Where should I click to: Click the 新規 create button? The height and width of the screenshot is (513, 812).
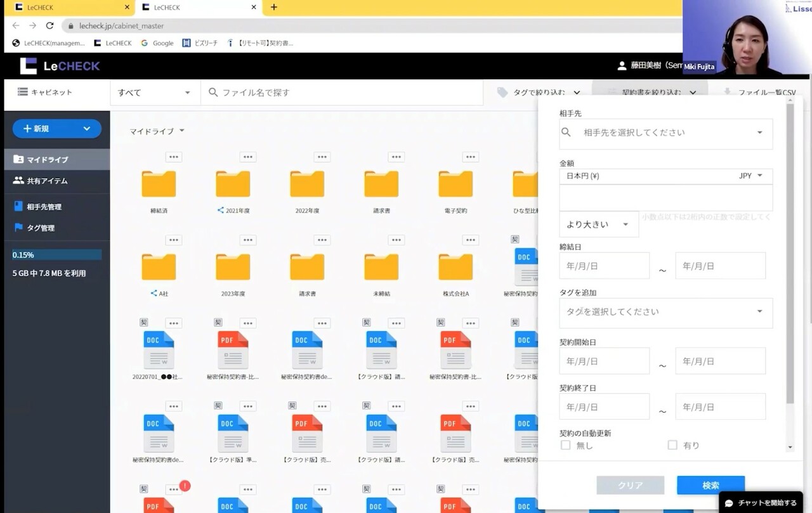tap(56, 129)
